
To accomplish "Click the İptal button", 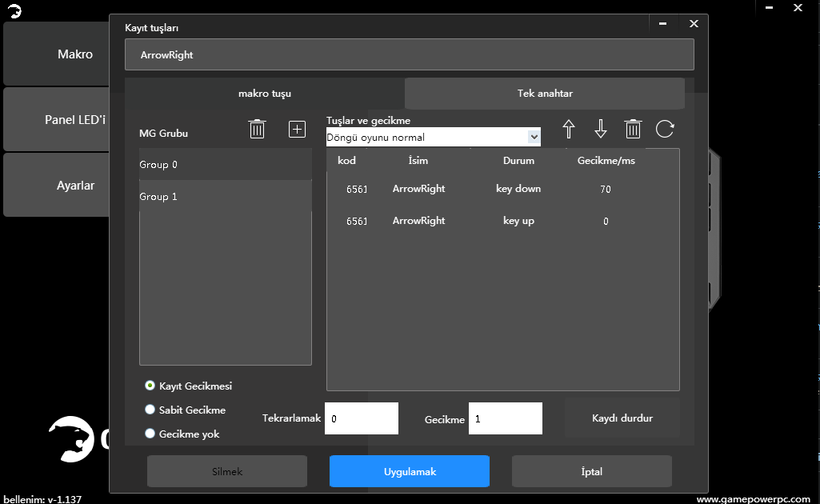I will (591, 471).
